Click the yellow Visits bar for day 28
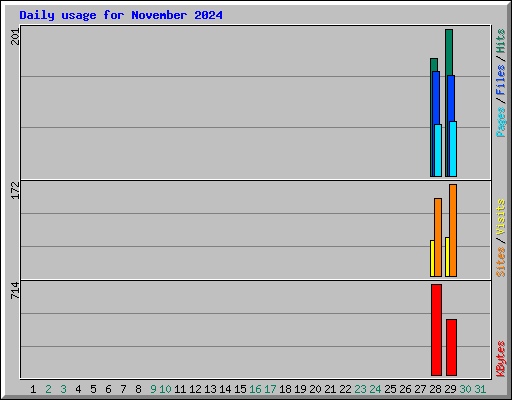 (x=432, y=258)
